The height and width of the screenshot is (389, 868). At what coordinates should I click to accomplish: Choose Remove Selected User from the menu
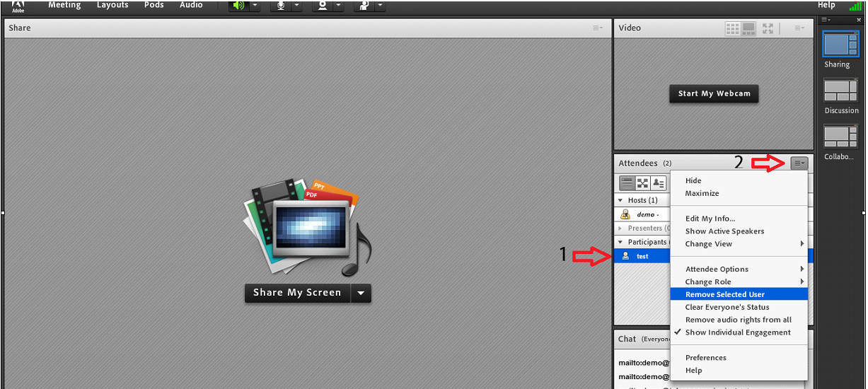click(x=724, y=294)
